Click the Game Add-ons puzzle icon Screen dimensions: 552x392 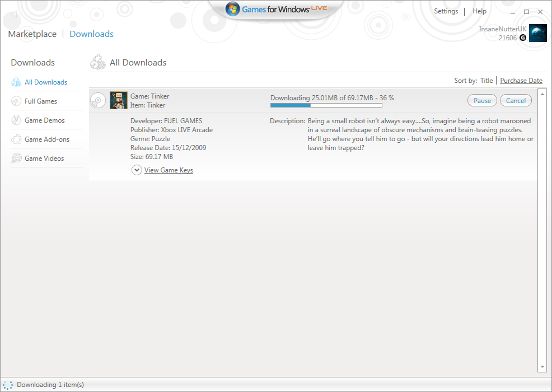point(16,139)
